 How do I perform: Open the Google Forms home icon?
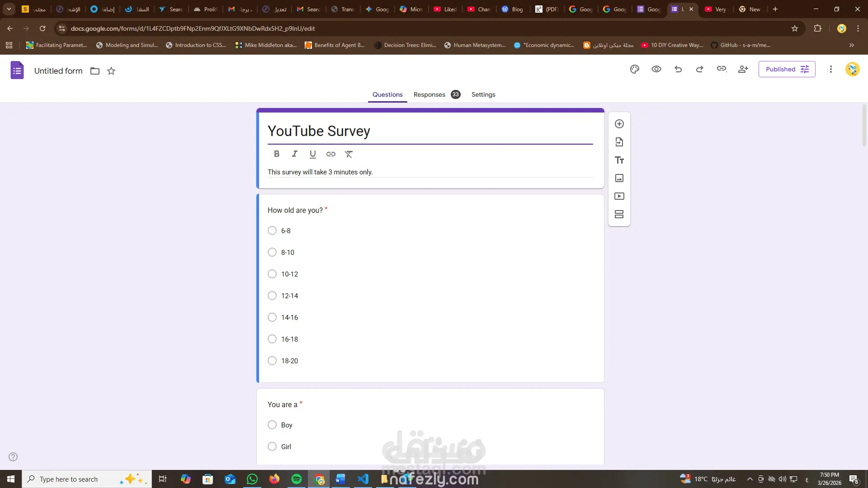[x=17, y=70]
